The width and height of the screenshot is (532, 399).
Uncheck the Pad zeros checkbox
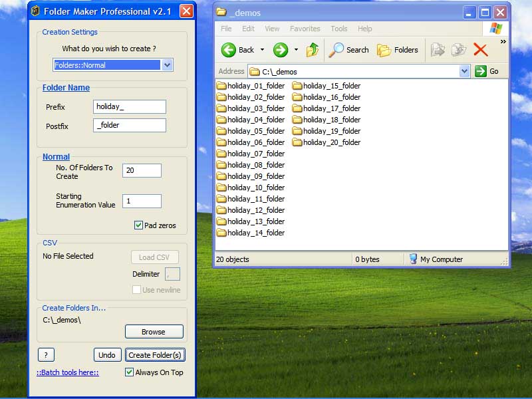pyautogui.click(x=138, y=225)
